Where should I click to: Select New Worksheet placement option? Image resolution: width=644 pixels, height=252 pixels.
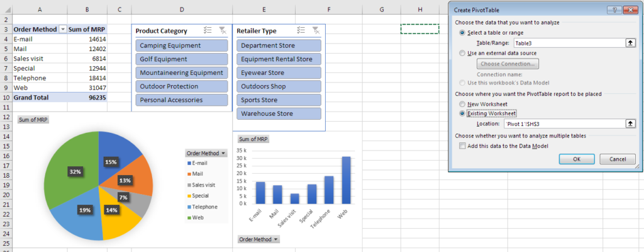(x=462, y=104)
